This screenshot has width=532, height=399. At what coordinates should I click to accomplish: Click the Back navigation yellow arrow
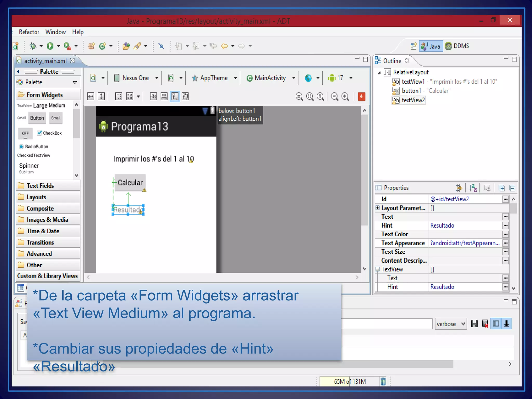pyautogui.click(x=224, y=46)
